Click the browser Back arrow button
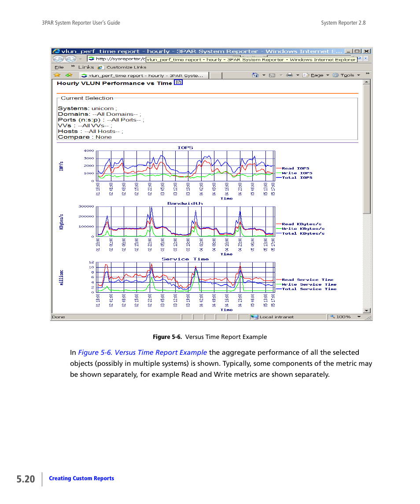Viewport: 420px width, 504px height. (x=58, y=59)
